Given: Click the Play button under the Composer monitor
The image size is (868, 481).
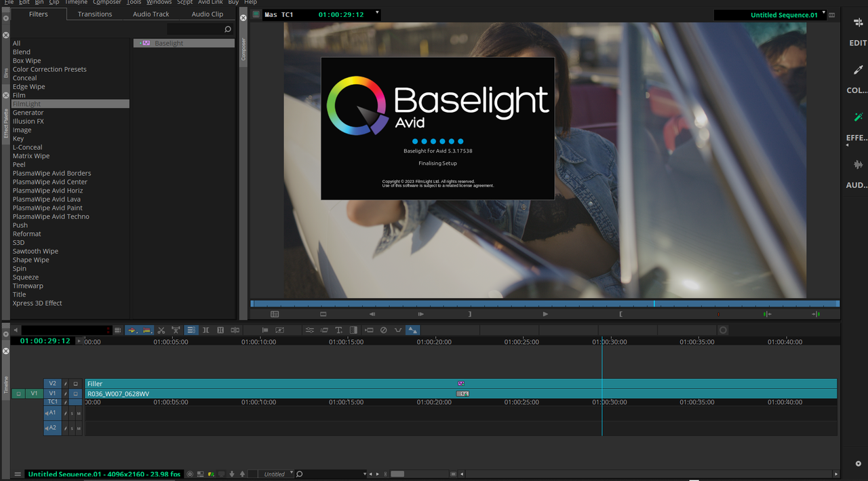Looking at the screenshot, I should (x=545, y=314).
